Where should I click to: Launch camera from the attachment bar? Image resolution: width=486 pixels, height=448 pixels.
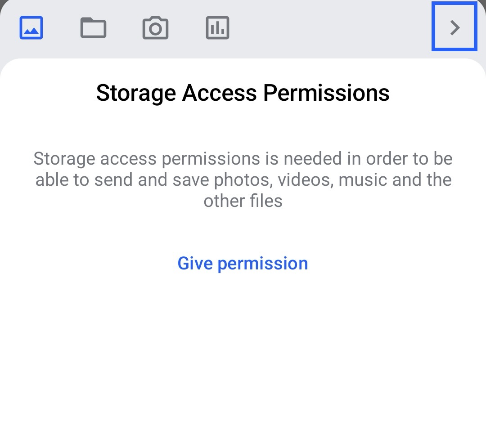[x=155, y=28]
